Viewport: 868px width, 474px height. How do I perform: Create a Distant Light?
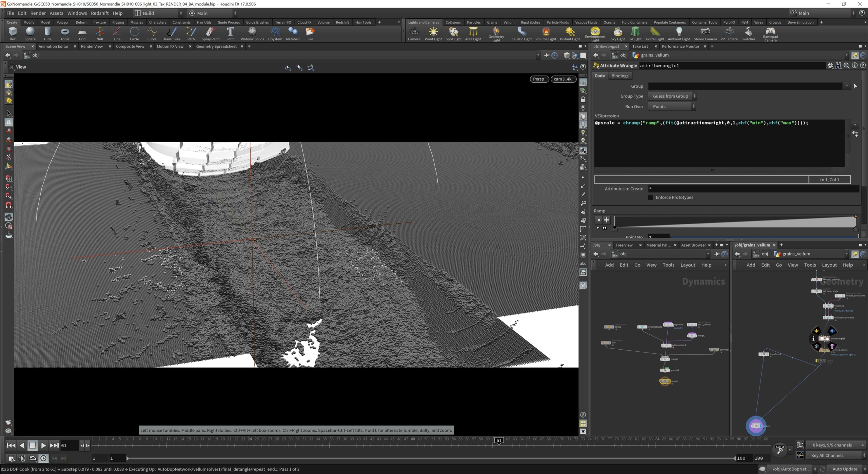pos(570,34)
